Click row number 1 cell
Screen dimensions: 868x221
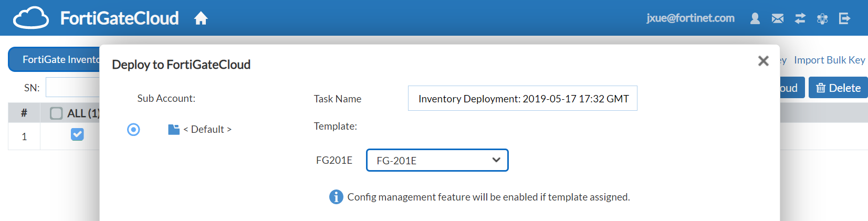point(24,136)
